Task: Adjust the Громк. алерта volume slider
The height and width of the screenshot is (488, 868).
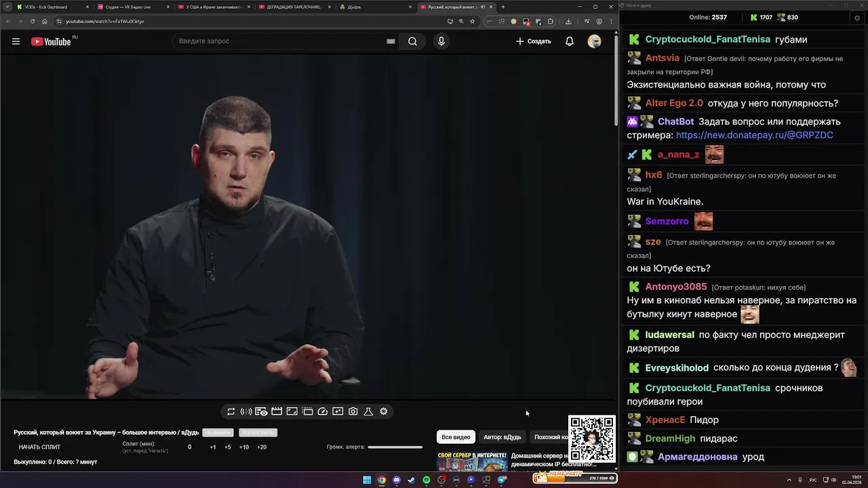Action: tap(395, 447)
